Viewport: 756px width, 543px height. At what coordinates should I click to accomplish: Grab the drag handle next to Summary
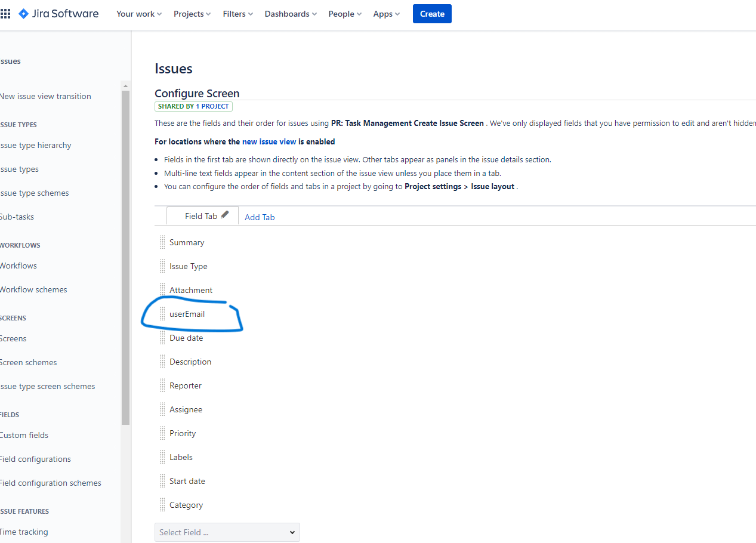point(162,242)
